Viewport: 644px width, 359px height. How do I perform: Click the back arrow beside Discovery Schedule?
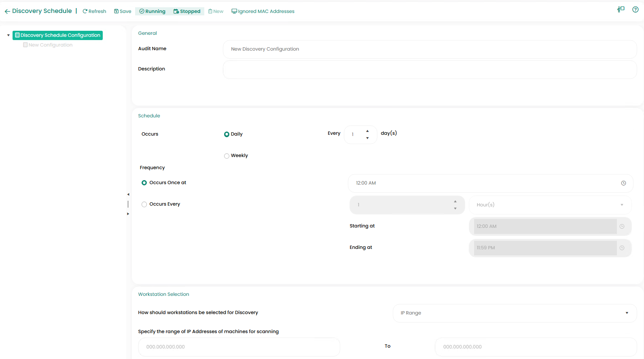pyautogui.click(x=7, y=11)
